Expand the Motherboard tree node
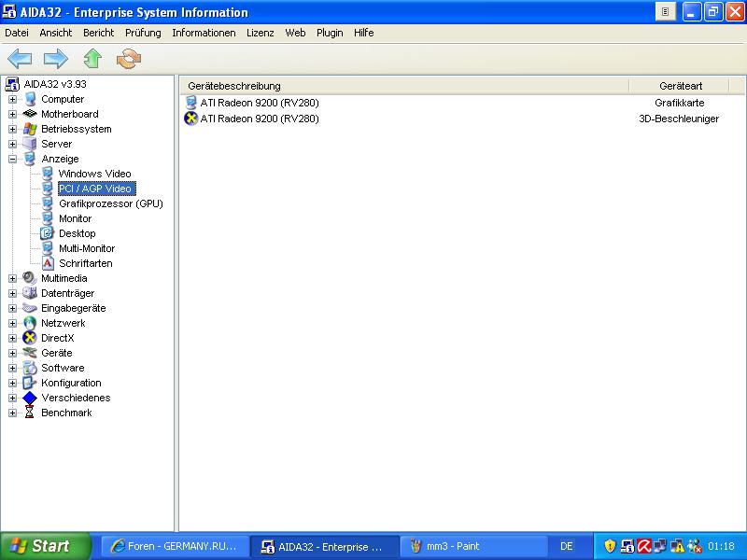The image size is (747, 560). pos(12,114)
